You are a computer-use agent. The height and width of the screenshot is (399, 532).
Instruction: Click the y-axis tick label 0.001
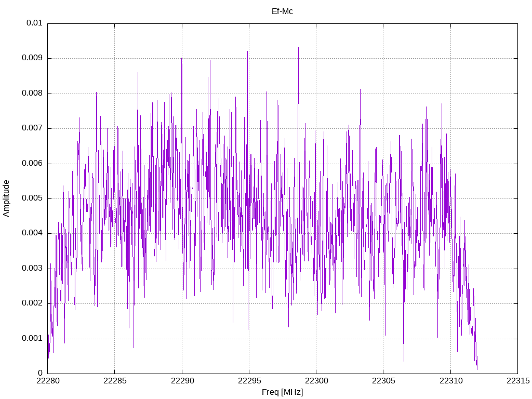tap(32, 338)
